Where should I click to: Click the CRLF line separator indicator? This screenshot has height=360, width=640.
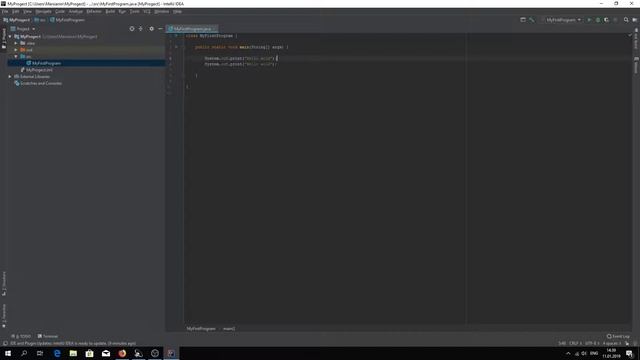coord(575,343)
